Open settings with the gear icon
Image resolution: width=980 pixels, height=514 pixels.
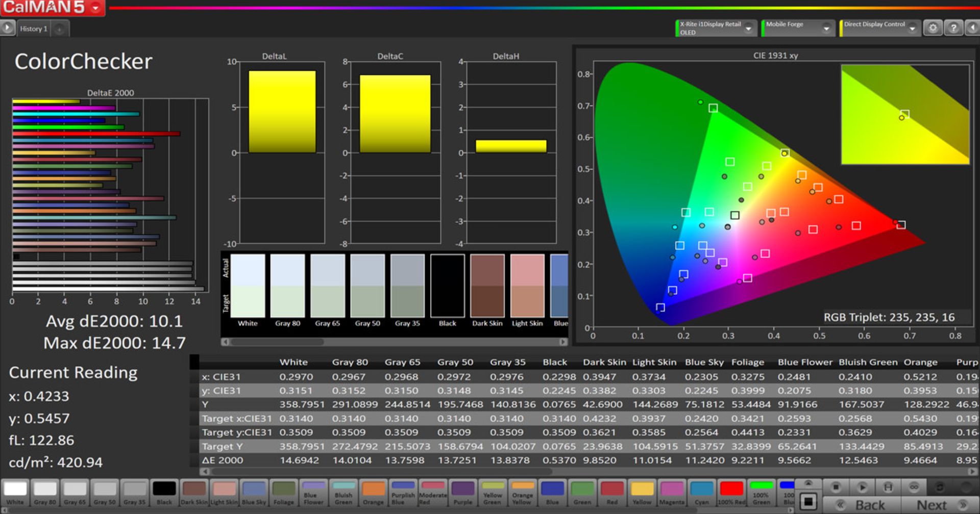pos(933,28)
